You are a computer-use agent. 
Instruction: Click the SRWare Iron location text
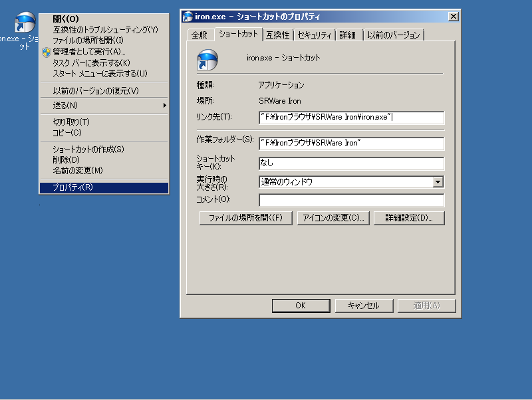click(279, 101)
